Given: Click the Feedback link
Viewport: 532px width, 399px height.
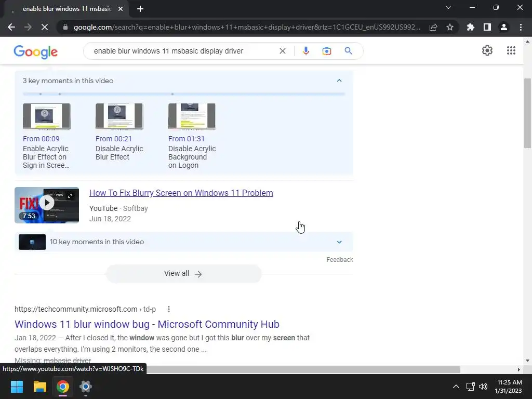Looking at the screenshot, I should pos(340,260).
